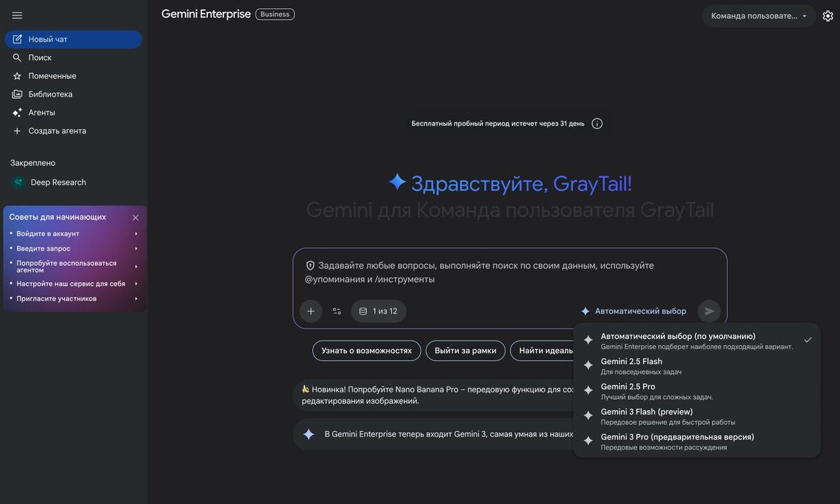Click the Библиотека library icon
The height and width of the screenshot is (504, 840).
[17, 94]
